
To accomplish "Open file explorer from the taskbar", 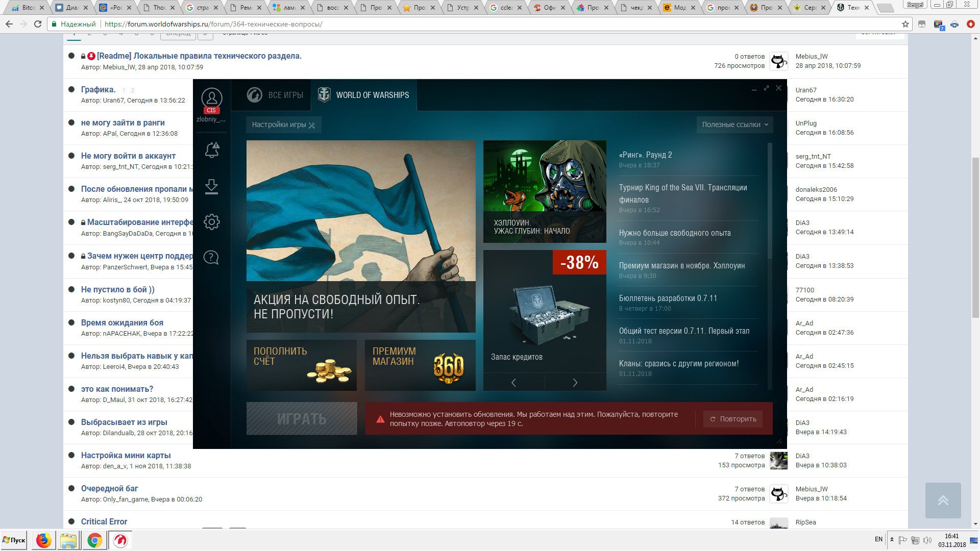I will (x=68, y=540).
